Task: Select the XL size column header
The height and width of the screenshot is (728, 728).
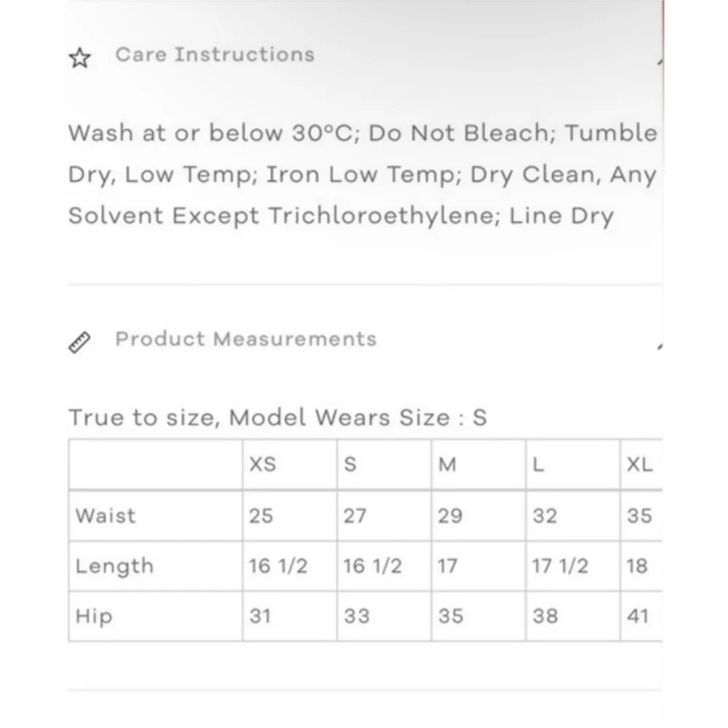Action: coord(640,464)
